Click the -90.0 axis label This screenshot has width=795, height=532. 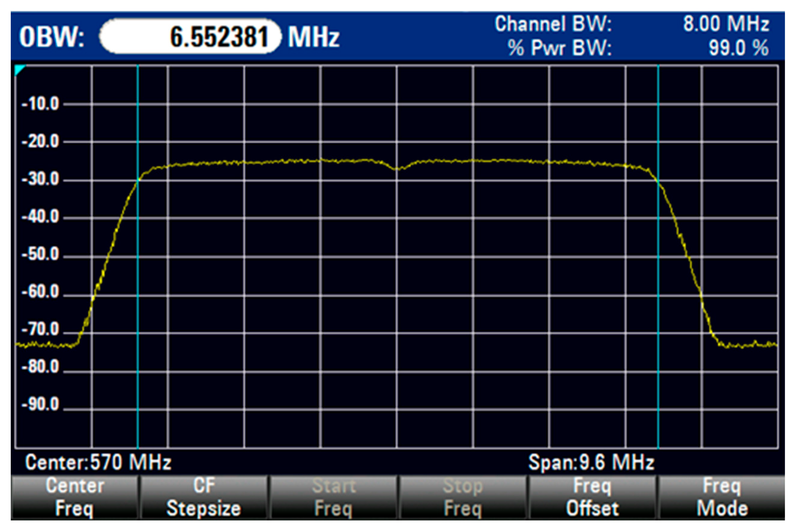pyautogui.click(x=40, y=404)
